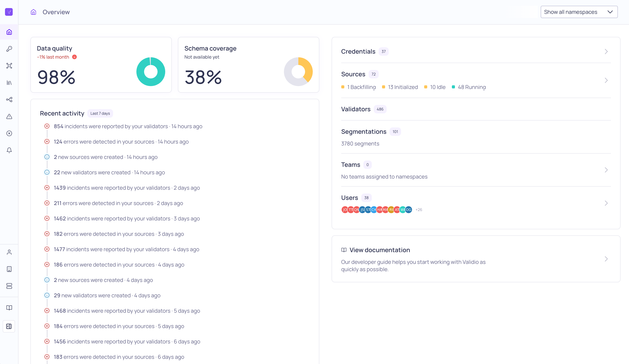Select the JS user avatar
The width and height of the screenshot is (629, 364).
362,210
